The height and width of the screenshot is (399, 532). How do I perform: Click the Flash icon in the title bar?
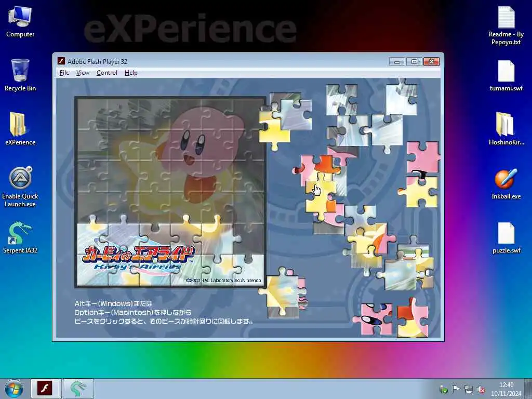[61, 61]
